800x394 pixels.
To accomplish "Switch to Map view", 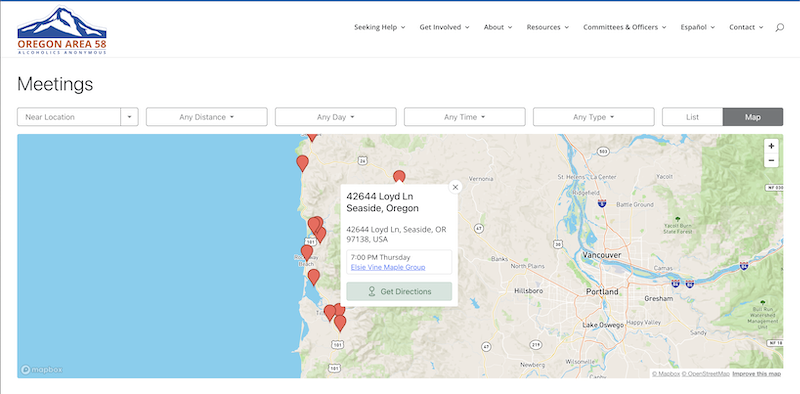I will pyautogui.click(x=753, y=117).
